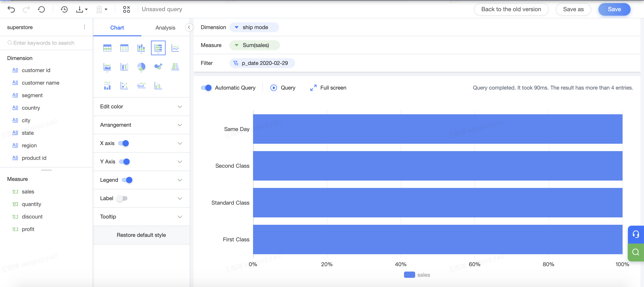Image resolution: width=644 pixels, height=287 pixels.
Task: Select the Word Cloud chart type
Action: click(141, 86)
